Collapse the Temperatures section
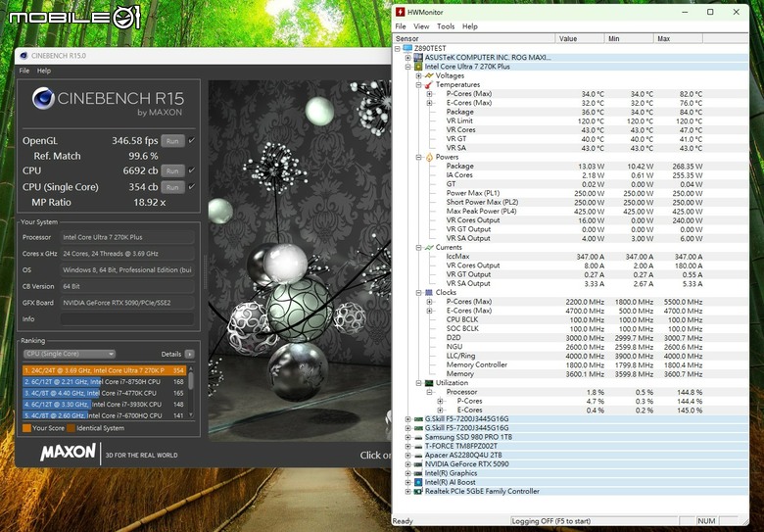The image size is (764, 532). [419, 85]
